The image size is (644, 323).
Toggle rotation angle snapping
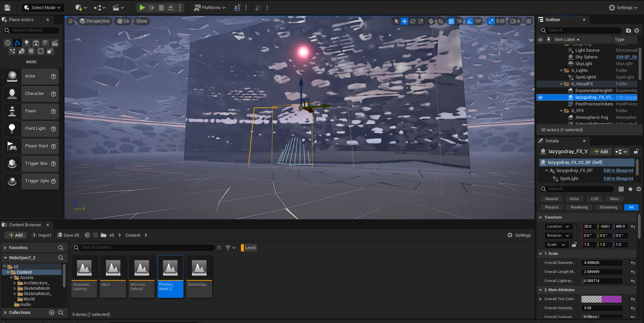pyautogui.click(x=470, y=21)
